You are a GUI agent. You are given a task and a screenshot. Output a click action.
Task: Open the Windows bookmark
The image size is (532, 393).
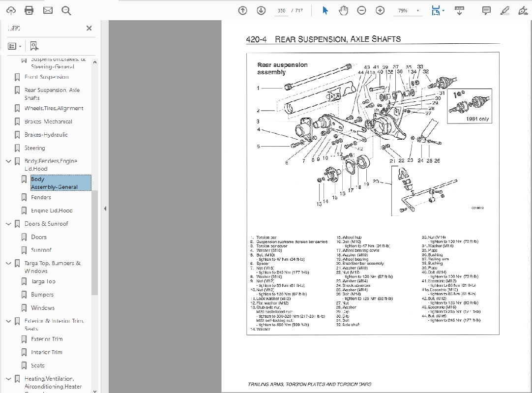[x=42, y=308]
